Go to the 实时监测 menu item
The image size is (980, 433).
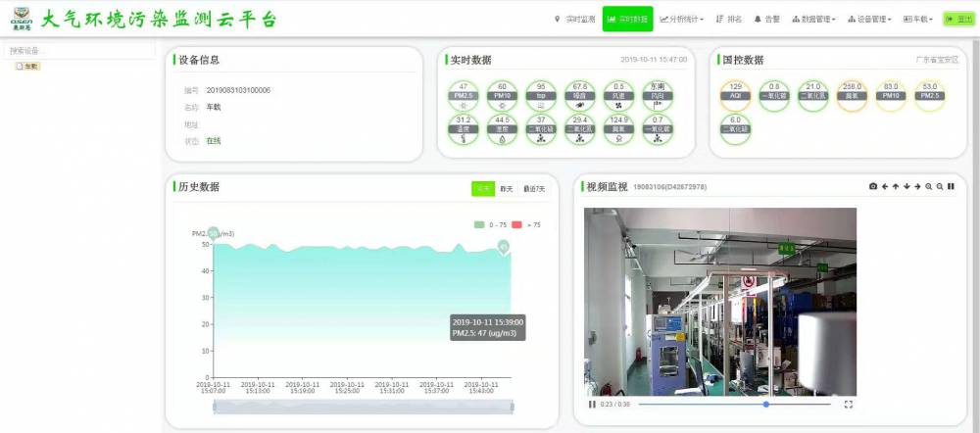pyautogui.click(x=575, y=19)
